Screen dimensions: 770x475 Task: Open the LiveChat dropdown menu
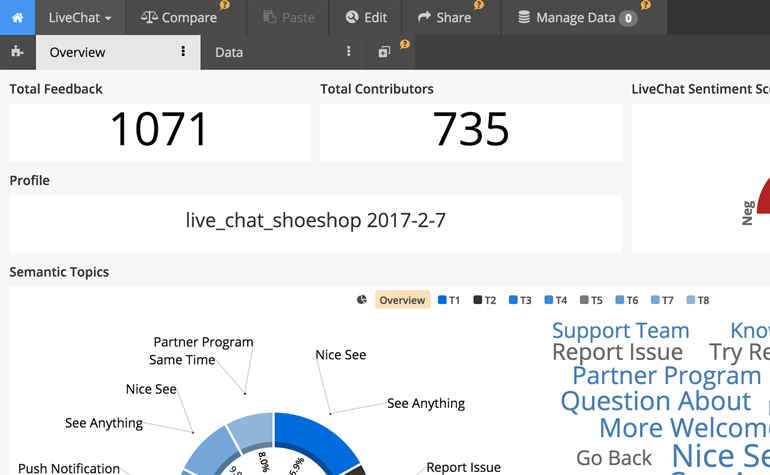(x=80, y=18)
